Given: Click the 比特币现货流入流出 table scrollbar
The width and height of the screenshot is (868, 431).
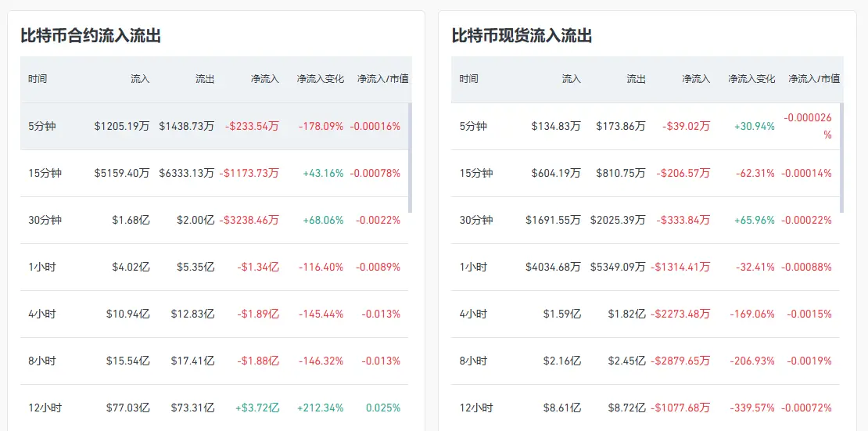Looking at the screenshot, I should coord(841,157).
